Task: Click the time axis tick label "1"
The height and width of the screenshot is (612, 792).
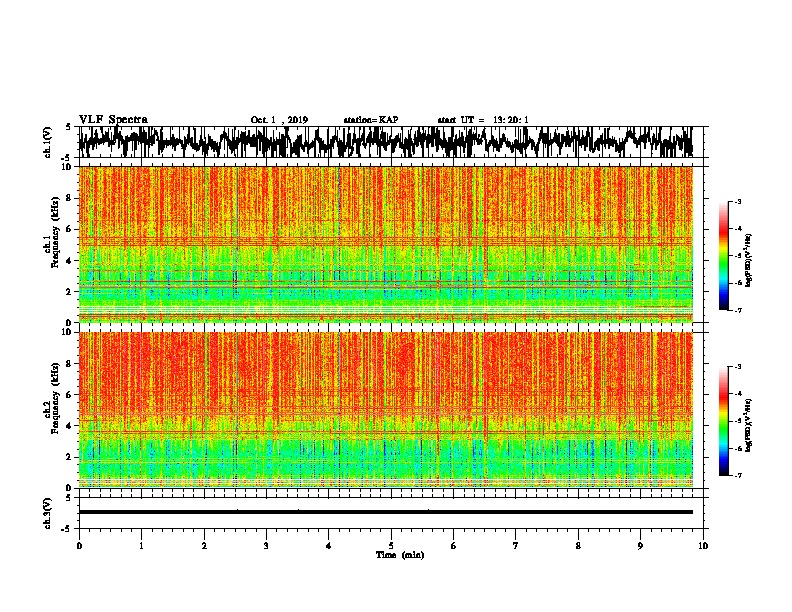Action: pyautogui.click(x=141, y=546)
